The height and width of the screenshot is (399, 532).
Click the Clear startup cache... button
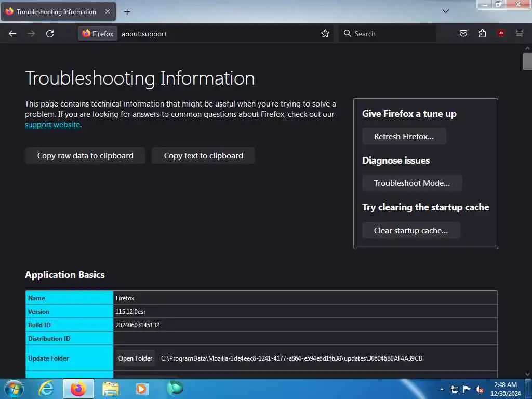click(411, 230)
